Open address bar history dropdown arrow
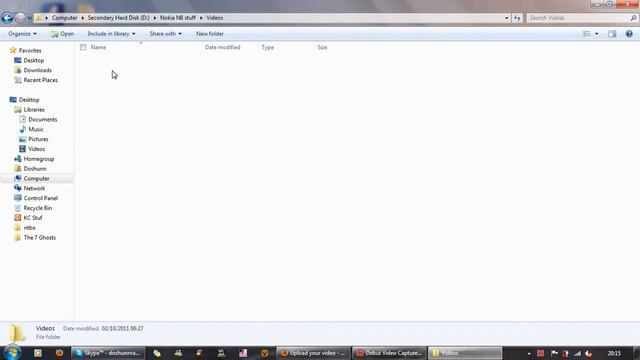 click(507, 18)
